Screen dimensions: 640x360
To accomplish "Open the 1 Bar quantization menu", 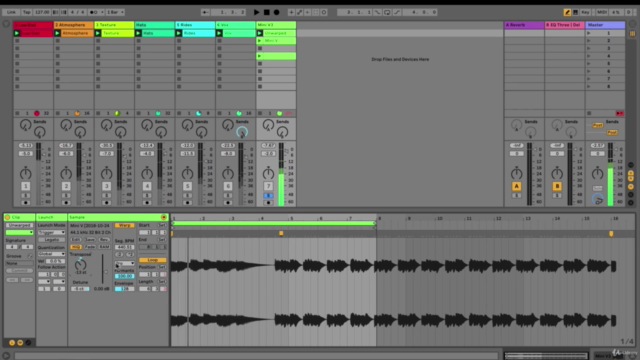I will click(116, 12).
